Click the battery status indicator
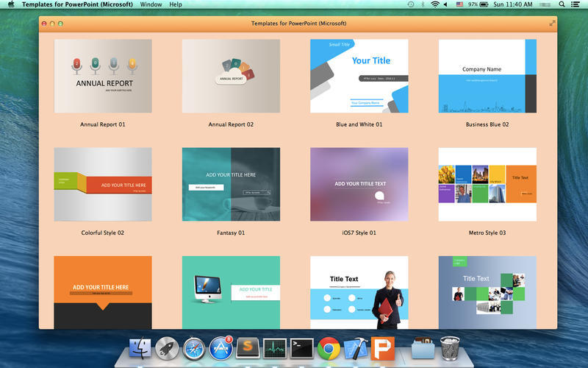 tap(478, 4)
